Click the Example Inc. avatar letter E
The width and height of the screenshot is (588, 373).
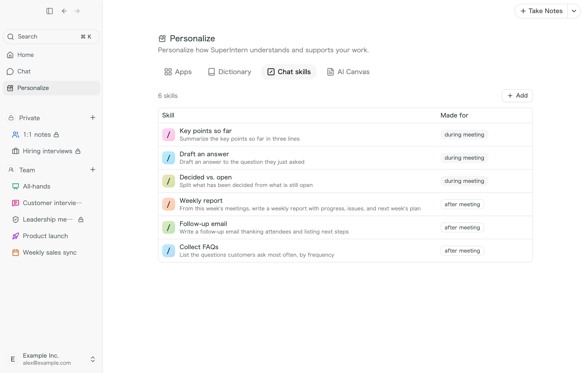[x=13, y=359]
